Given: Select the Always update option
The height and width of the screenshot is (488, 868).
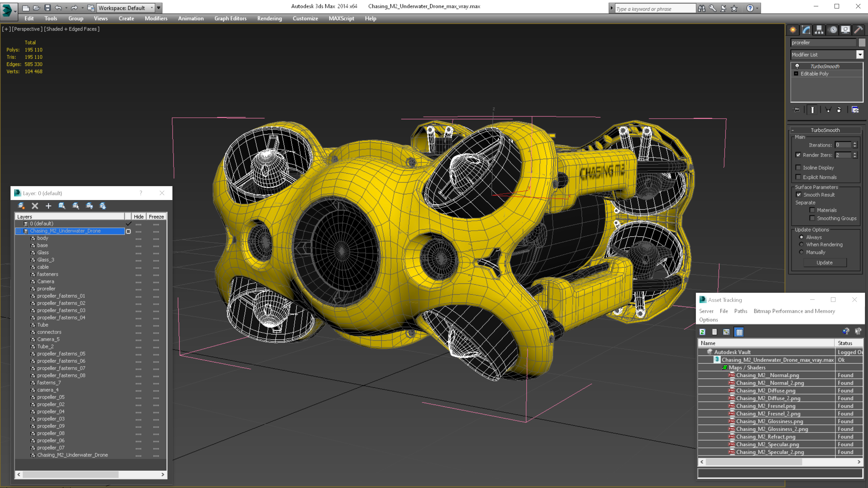Looking at the screenshot, I should (802, 237).
